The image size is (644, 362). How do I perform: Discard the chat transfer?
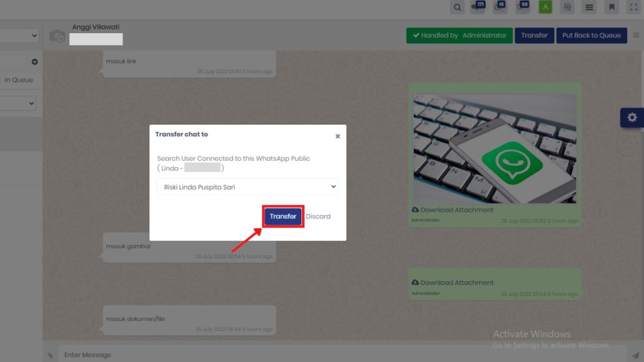coord(318,216)
